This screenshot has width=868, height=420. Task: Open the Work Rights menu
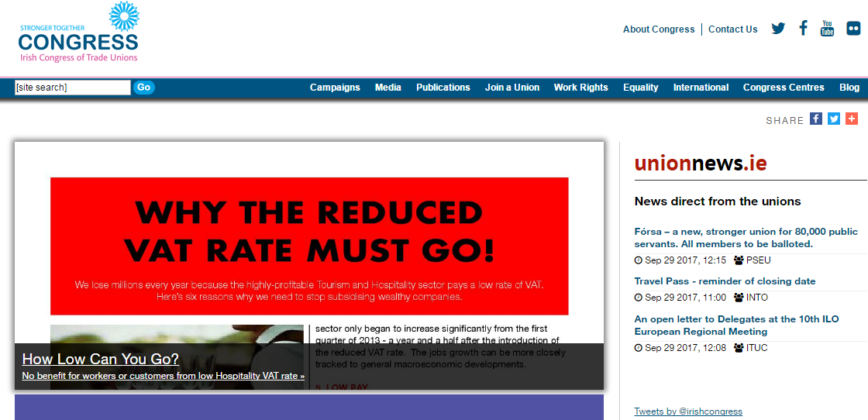580,88
